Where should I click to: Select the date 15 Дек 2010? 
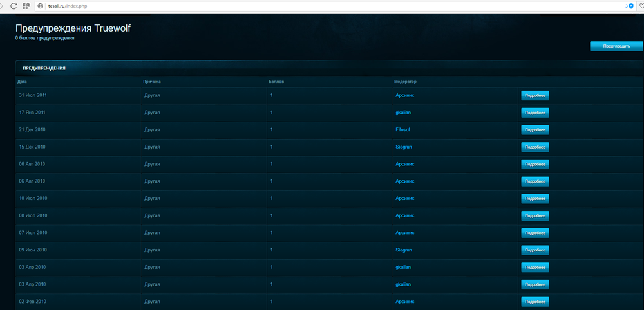32,147
